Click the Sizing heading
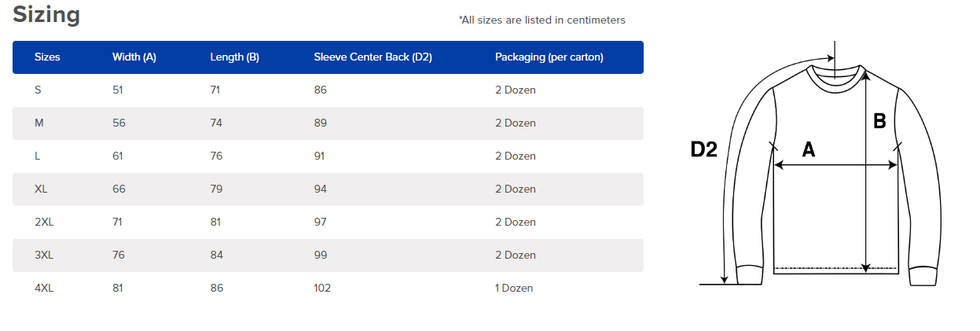 click(46, 15)
